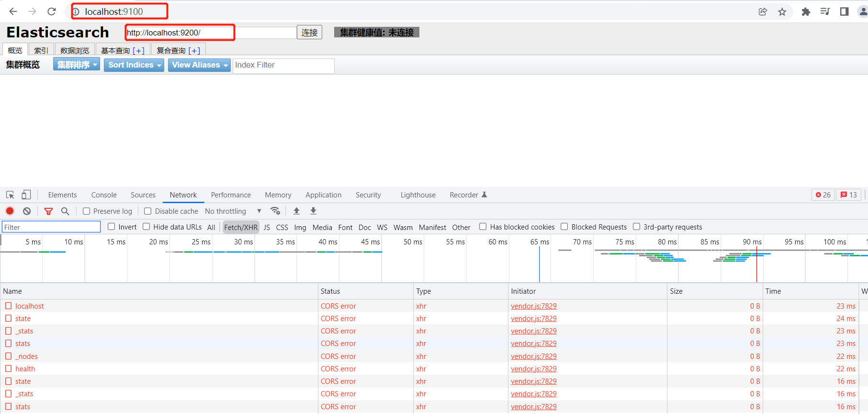Image resolution: width=868 pixels, height=414 pixels.
Task: Select the JS filter type
Action: pyautogui.click(x=267, y=227)
